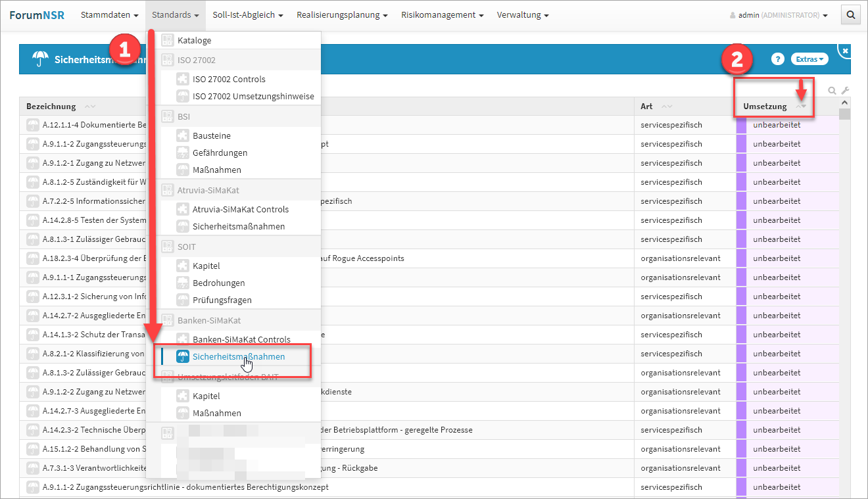Select Atruvia-SiMaKat Controls menu entry
The height and width of the screenshot is (499, 868).
click(x=240, y=209)
